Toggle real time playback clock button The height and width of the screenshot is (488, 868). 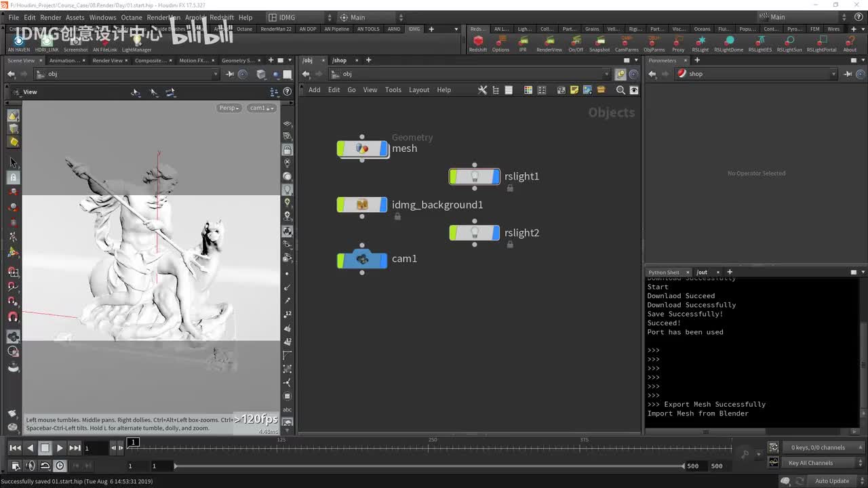coord(60,466)
